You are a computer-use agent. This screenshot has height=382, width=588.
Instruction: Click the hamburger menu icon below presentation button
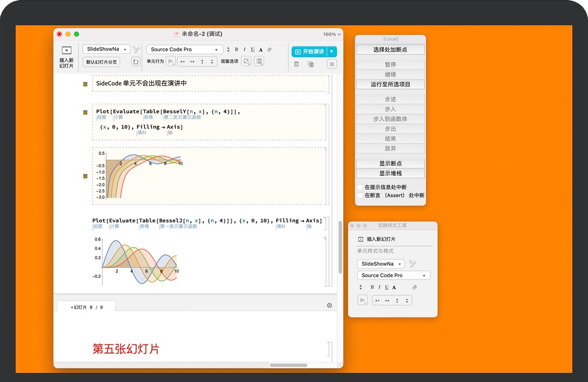[x=332, y=64]
